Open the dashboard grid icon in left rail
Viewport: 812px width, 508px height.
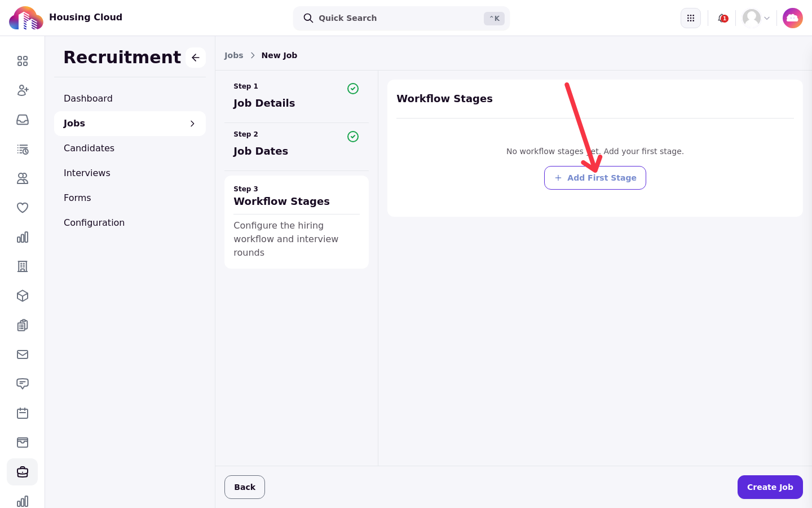pyautogui.click(x=23, y=61)
